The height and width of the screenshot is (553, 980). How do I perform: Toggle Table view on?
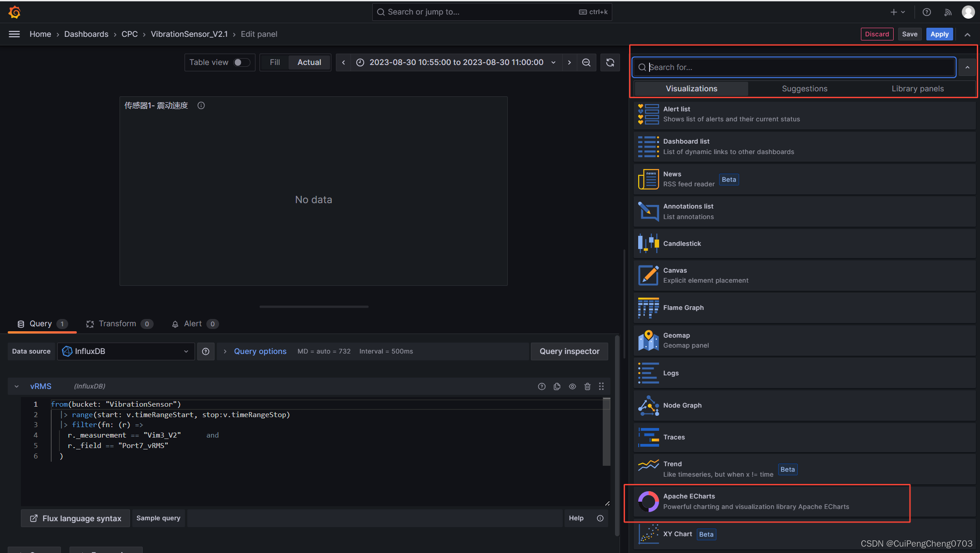tap(242, 62)
